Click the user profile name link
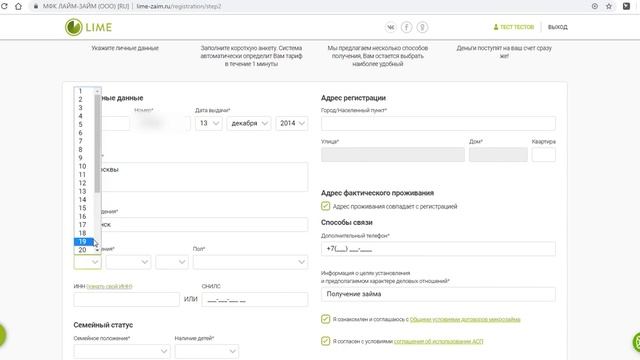 click(x=514, y=27)
